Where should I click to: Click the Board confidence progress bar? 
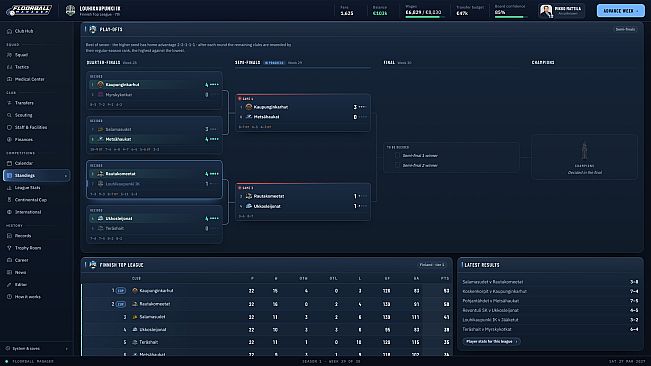510,17
